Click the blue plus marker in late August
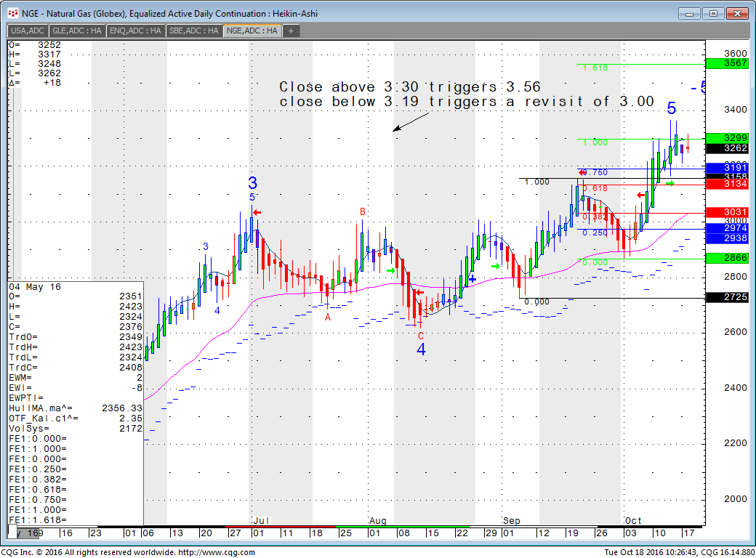This screenshot has width=756, height=558. pos(472,279)
